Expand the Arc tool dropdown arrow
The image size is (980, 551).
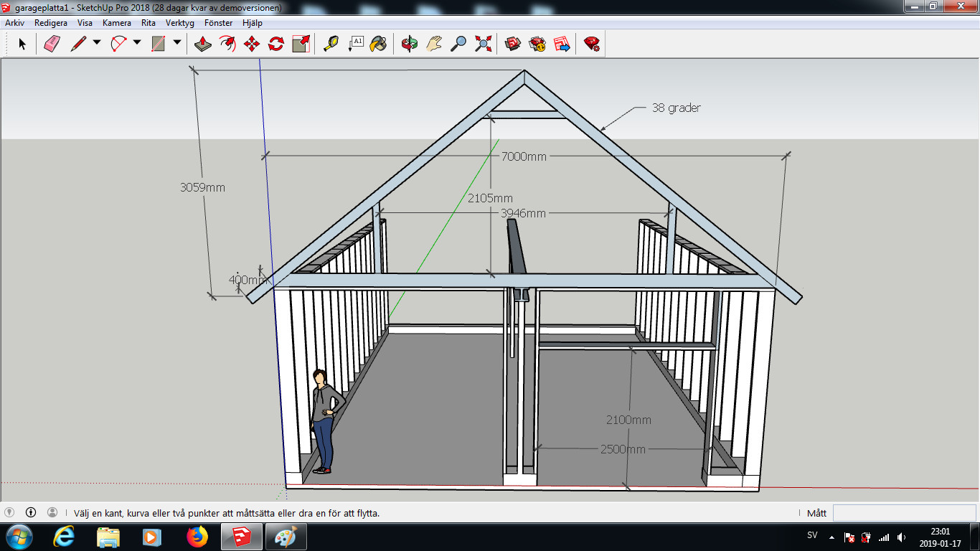coord(137,43)
